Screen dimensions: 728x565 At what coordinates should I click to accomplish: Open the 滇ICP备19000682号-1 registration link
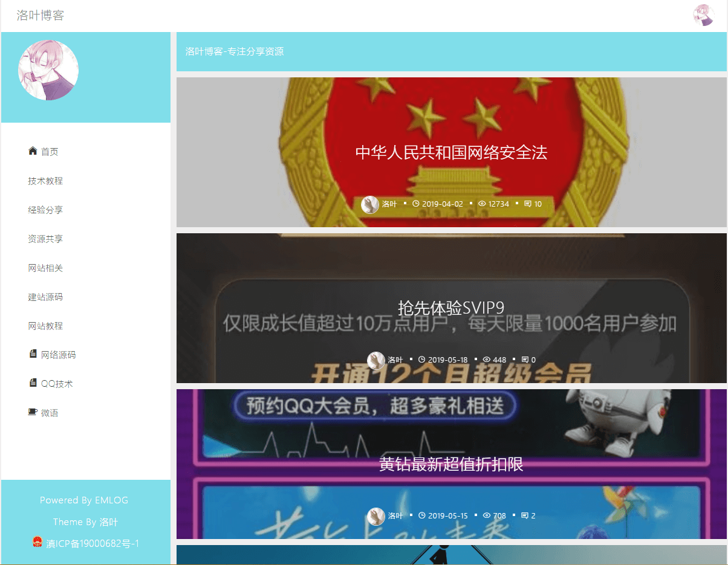[93, 543]
